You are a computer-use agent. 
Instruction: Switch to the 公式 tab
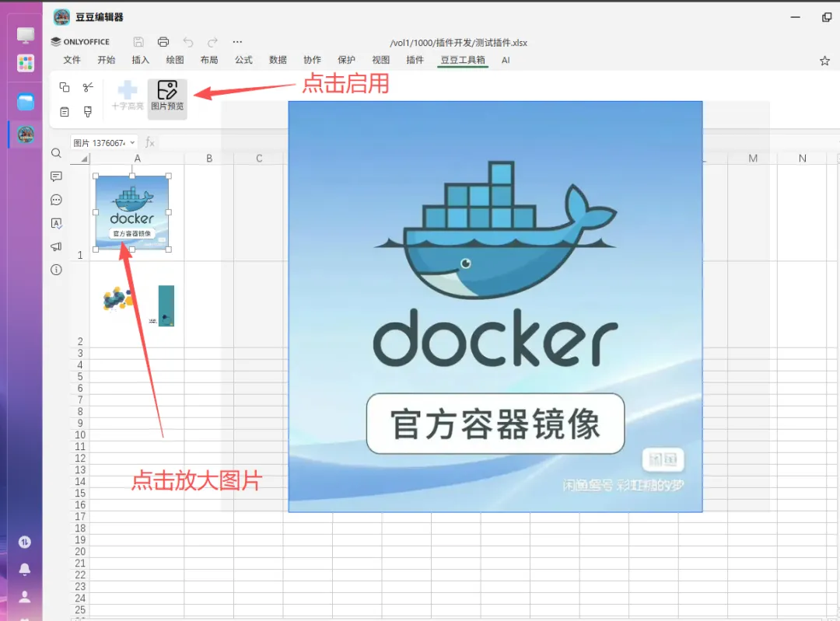243,60
